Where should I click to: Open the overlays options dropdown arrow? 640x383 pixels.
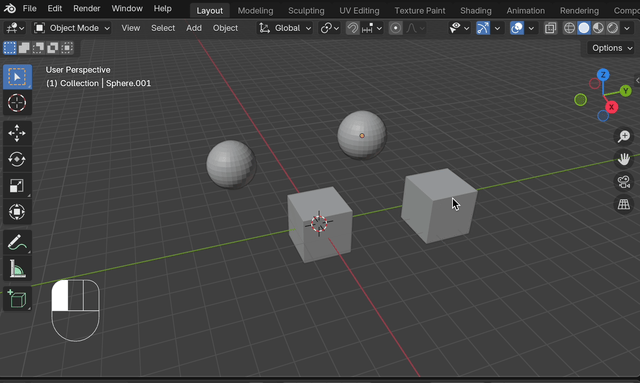(531, 28)
